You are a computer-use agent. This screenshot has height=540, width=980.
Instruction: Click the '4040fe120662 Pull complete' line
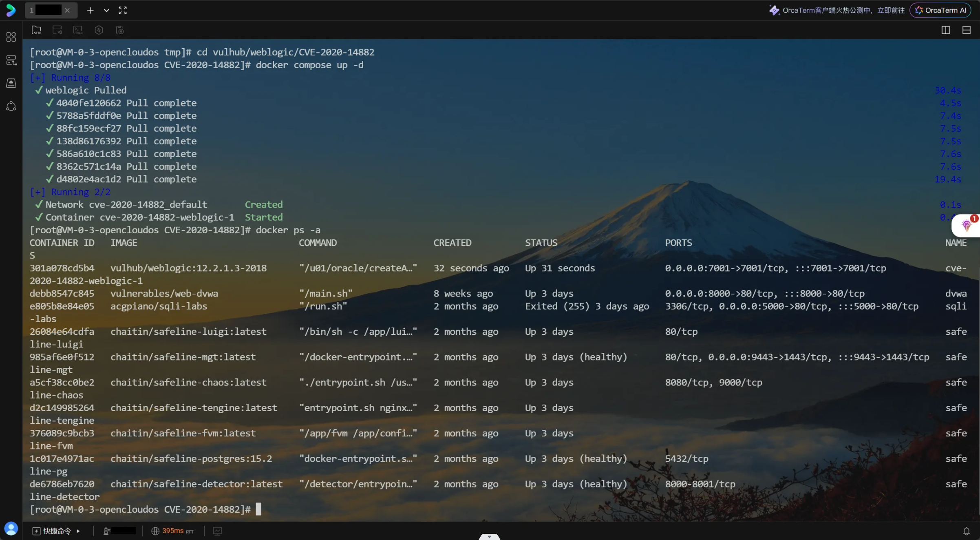[121, 103]
